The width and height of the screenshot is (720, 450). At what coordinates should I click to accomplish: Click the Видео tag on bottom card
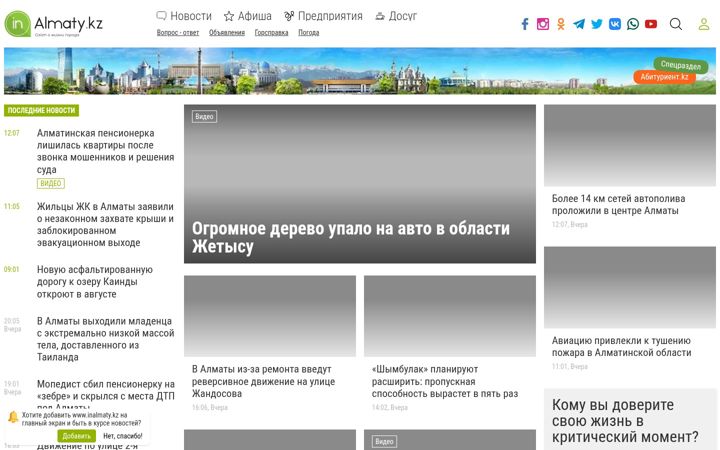point(384,442)
